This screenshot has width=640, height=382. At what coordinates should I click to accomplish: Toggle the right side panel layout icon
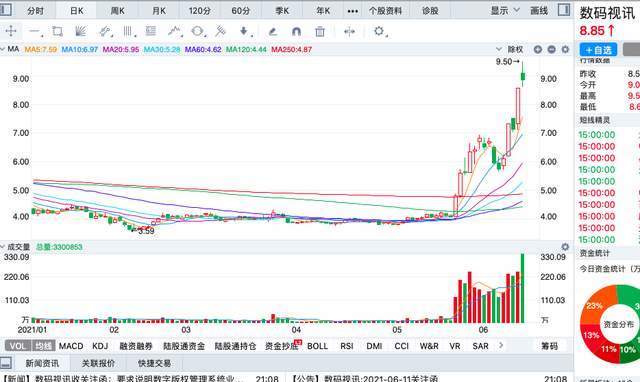564,10
